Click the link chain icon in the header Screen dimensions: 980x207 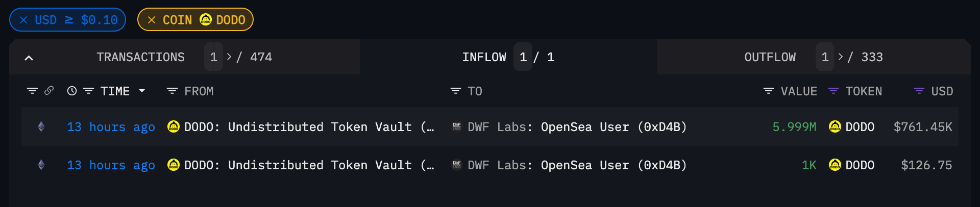coord(49,91)
